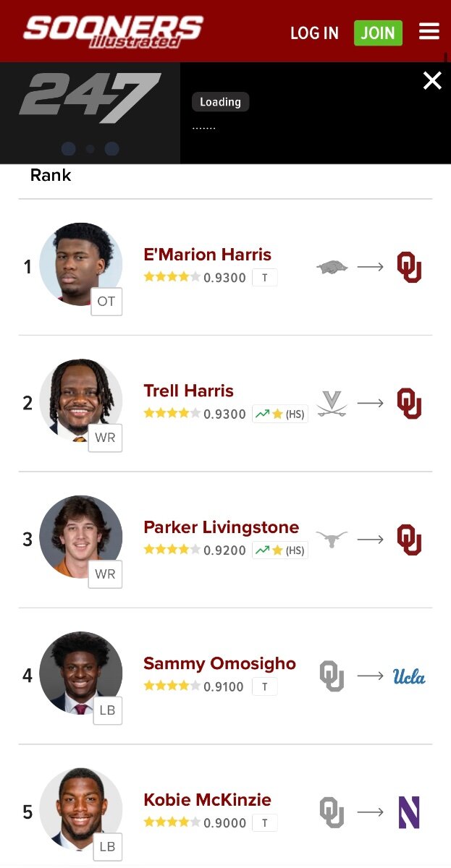
Task: Open Parker Livingstone player profile
Action: click(x=221, y=527)
